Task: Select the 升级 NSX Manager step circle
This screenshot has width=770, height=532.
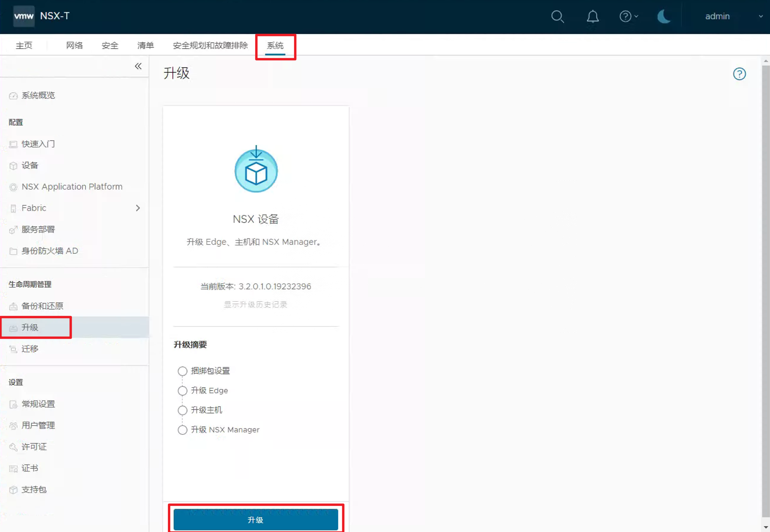Action: click(x=182, y=430)
